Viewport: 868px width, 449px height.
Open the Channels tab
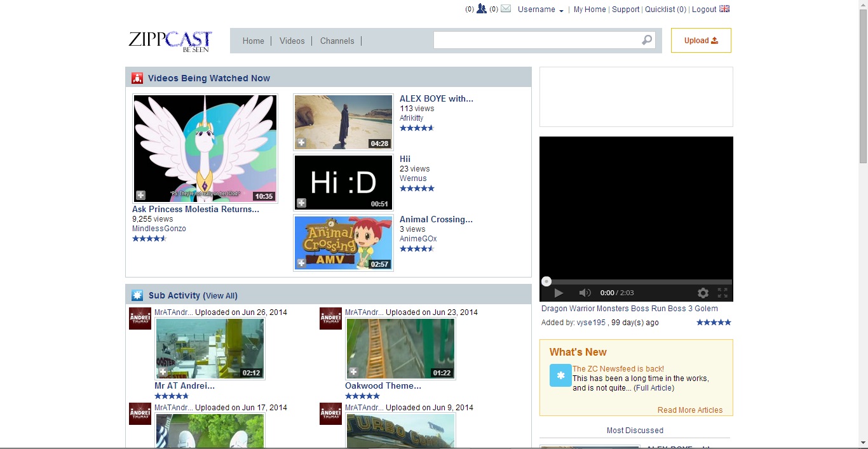[x=337, y=41]
